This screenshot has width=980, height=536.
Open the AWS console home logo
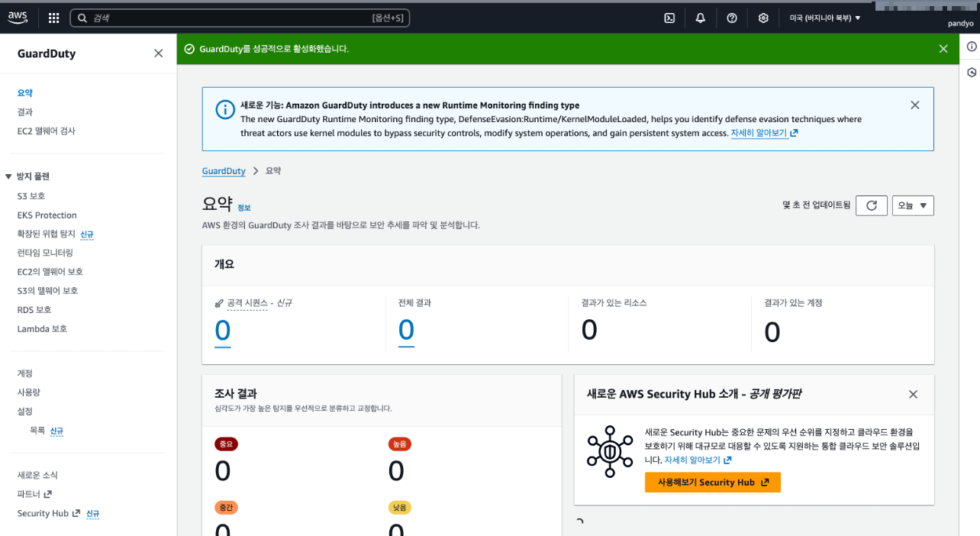pyautogui.click(x=18, y=18)
